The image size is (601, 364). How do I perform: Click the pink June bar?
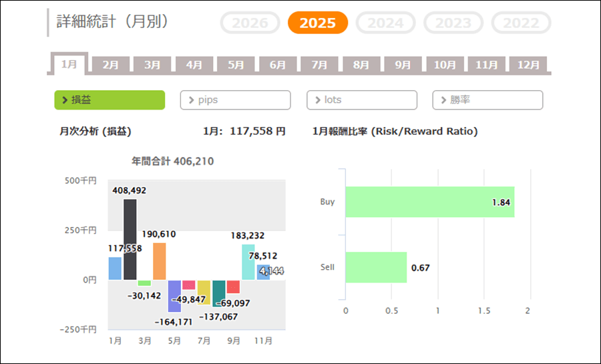[188, 285]
